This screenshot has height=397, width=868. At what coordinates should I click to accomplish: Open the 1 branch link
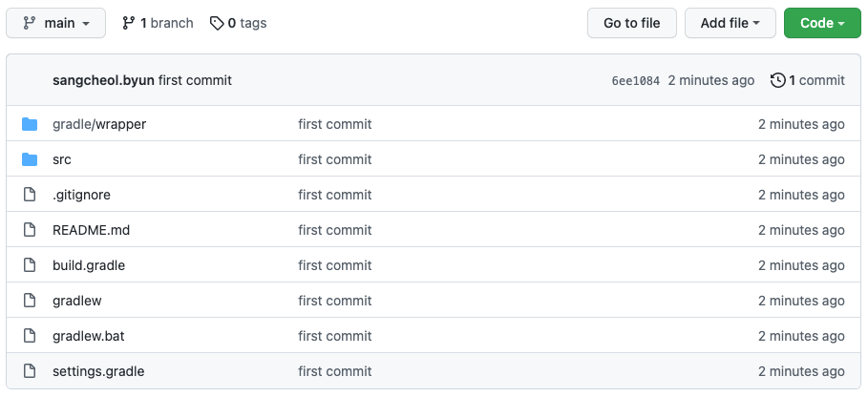tap(158, 23)
